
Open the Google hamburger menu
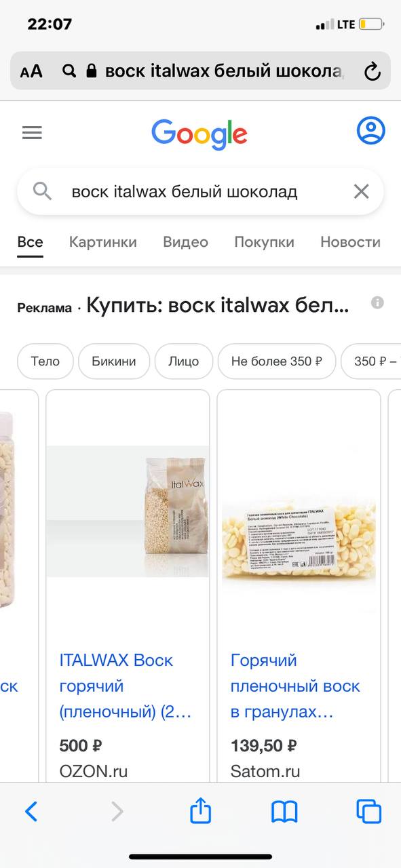[32, 132]
